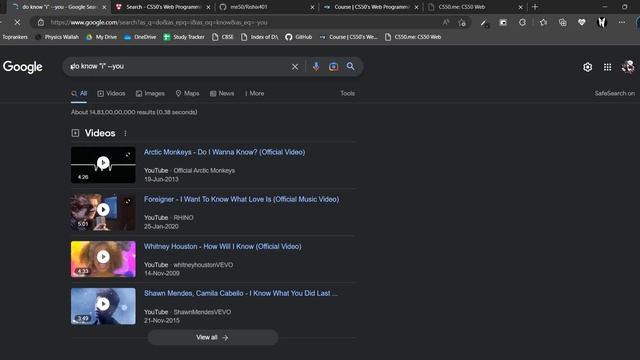Switch to the Course | CS50's Web Programming tab
Viewport: 640px width, 360px height.
pos(371,7)
